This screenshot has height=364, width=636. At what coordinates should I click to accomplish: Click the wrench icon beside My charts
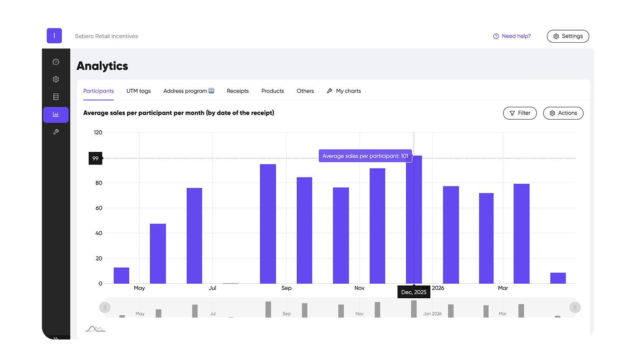coord(329,91)
